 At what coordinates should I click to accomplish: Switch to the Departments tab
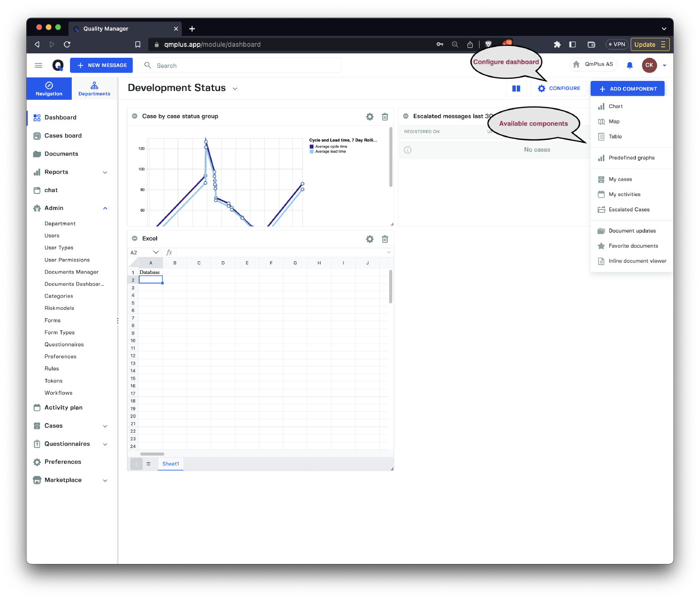pyautogui.click(x=94, y=88)
